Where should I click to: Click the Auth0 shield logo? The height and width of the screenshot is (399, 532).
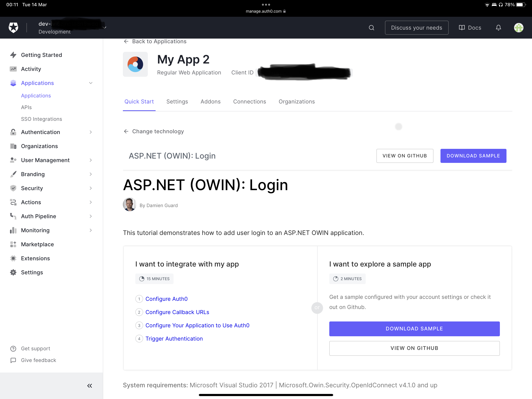[x=13, y=27]
